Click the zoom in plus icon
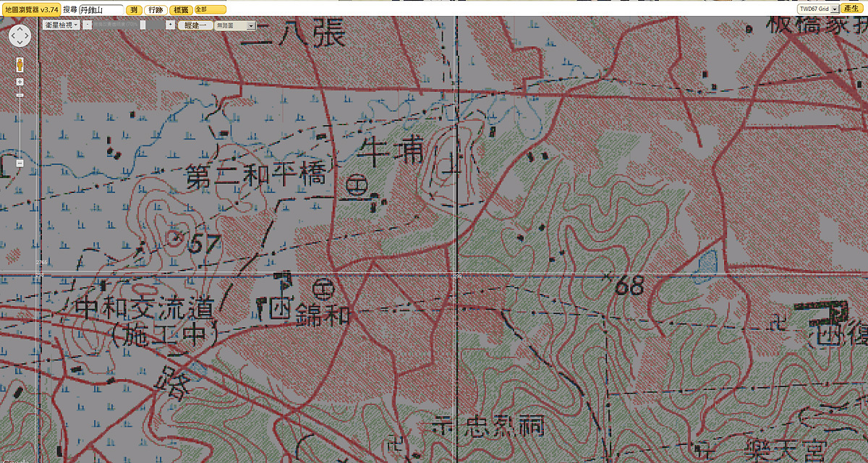Viewport: 868px width, 463px height. tap(20, 82)
